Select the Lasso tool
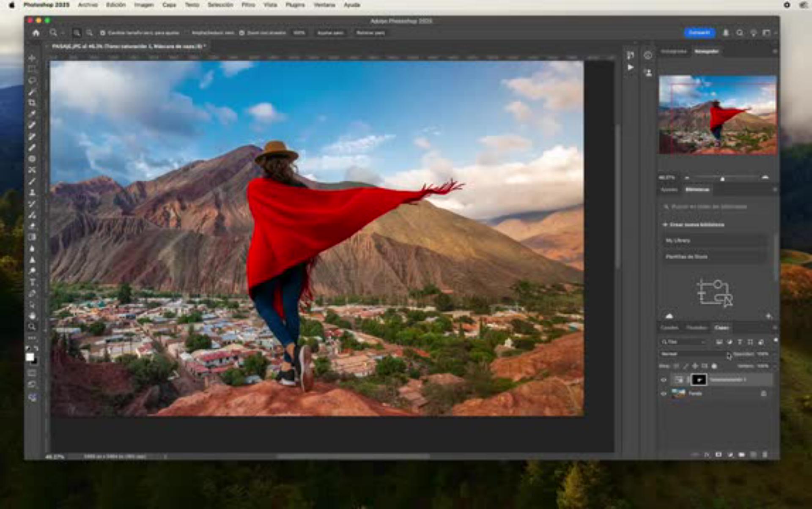Screen dimensions: 812x509 (32, 80)
